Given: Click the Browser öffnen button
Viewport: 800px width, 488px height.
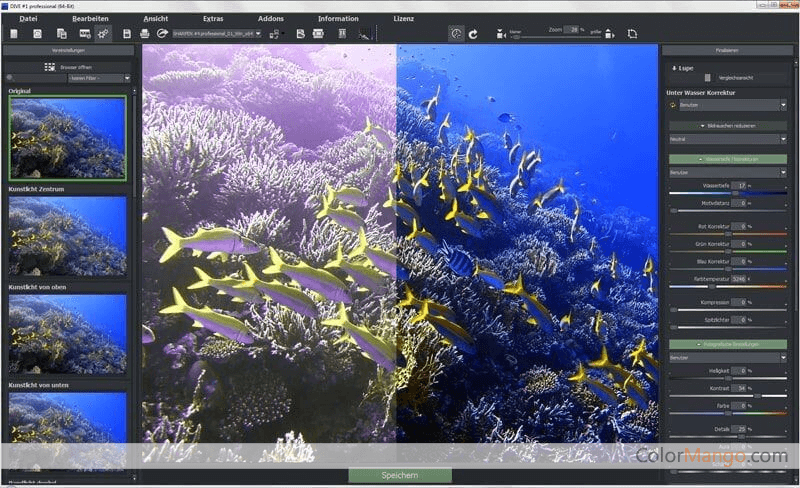Looking at the screenshot, I should pyautogui.click(x=68, y=67).
